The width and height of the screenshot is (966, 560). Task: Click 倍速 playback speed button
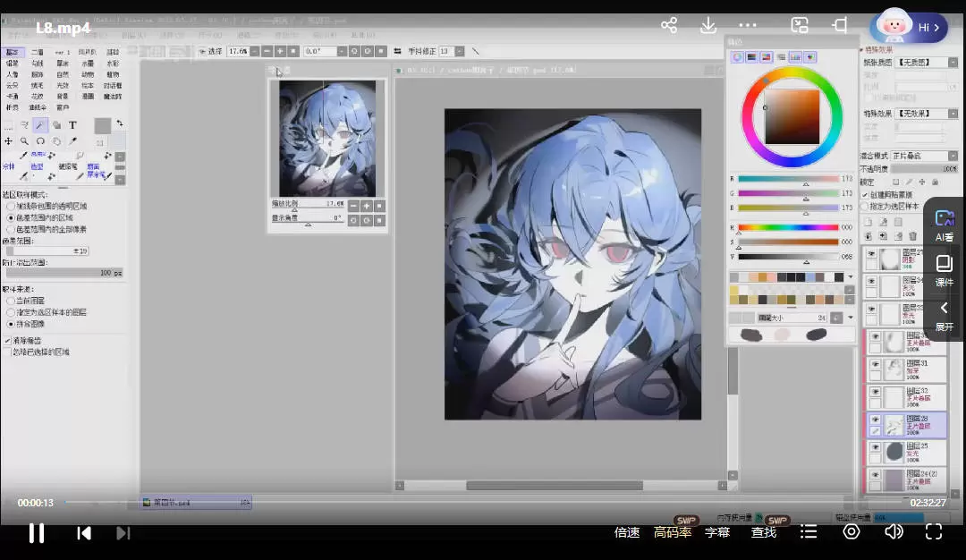coord(627,532)
